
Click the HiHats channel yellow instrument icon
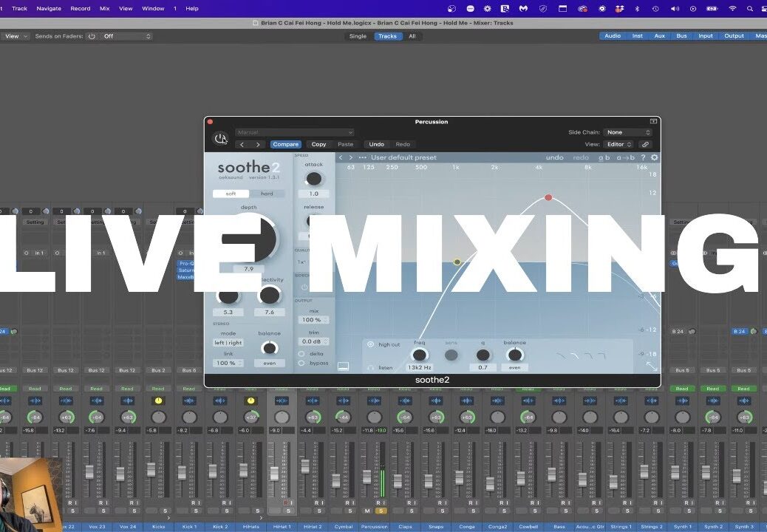251,401
